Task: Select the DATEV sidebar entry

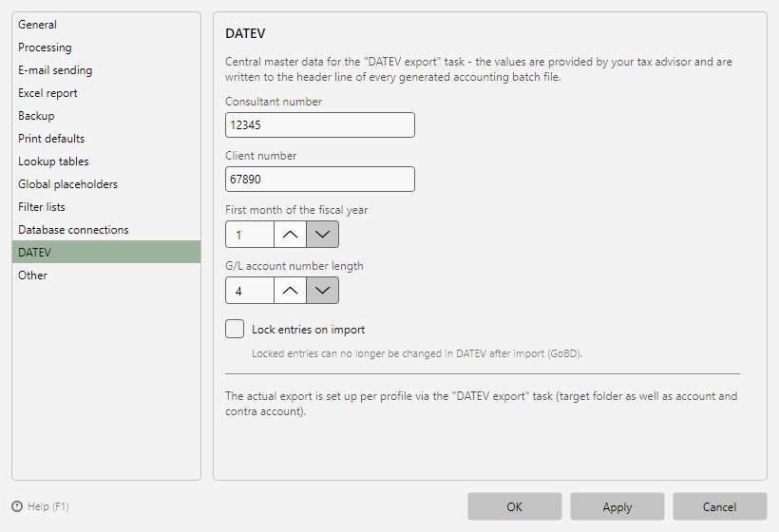Action: point(106,253)
